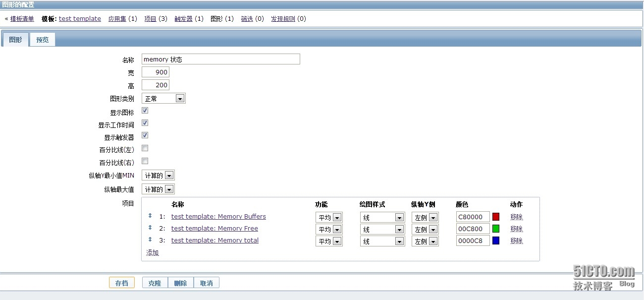This screenshot has width=644, height=300.
Task: Open 筛选 in top navigation
Action: 247,19
